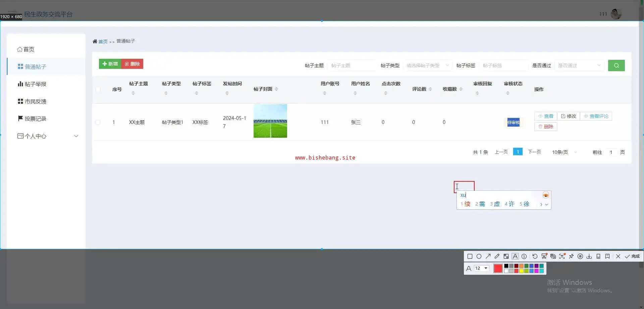This screenshot has width=644, height=309.
Task: Sort by 帖子封面 column
Action: [276, 89]
